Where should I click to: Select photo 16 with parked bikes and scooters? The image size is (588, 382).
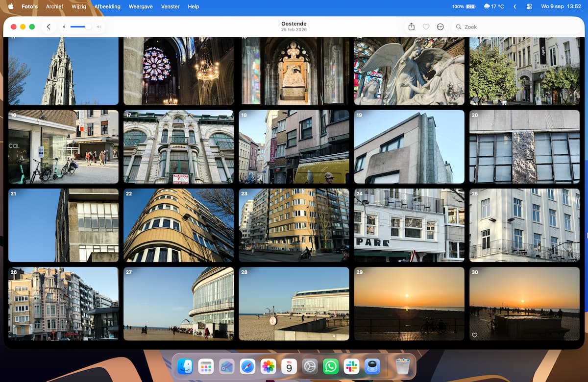[x=64, y=146]
